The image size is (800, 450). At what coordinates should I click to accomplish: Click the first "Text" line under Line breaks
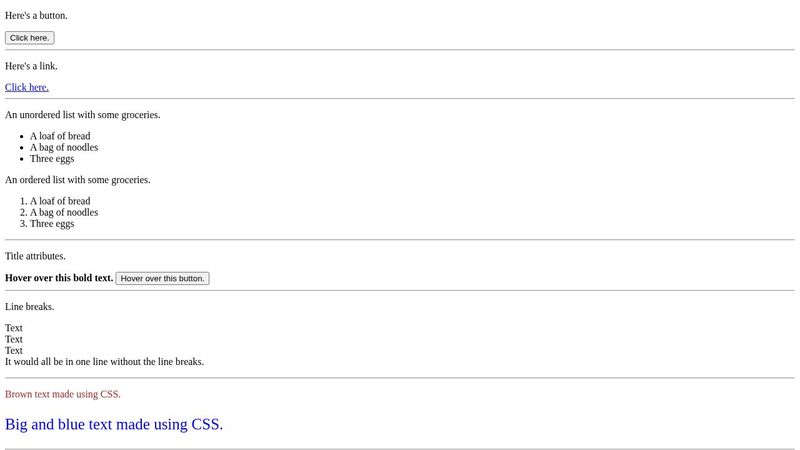14,328
